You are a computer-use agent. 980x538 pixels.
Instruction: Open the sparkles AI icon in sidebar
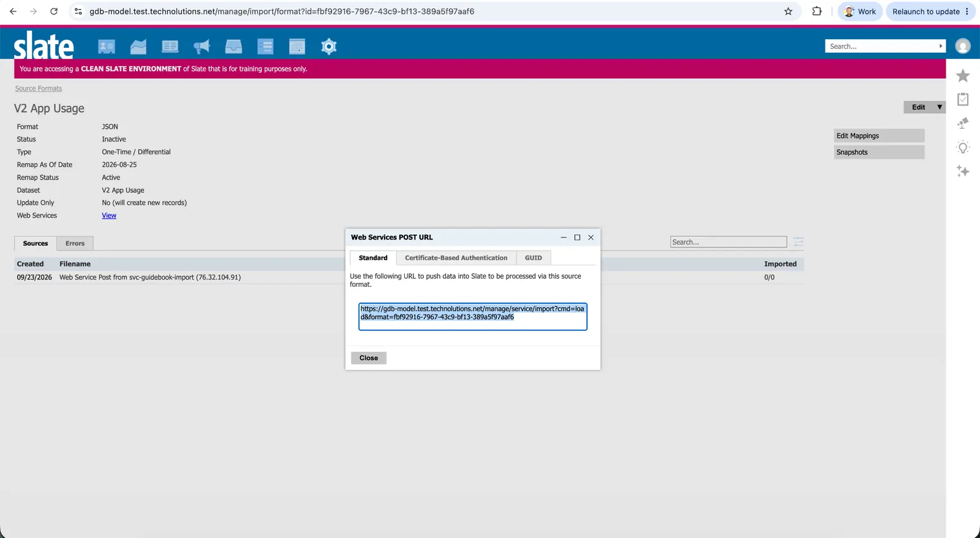pos(963,172)
